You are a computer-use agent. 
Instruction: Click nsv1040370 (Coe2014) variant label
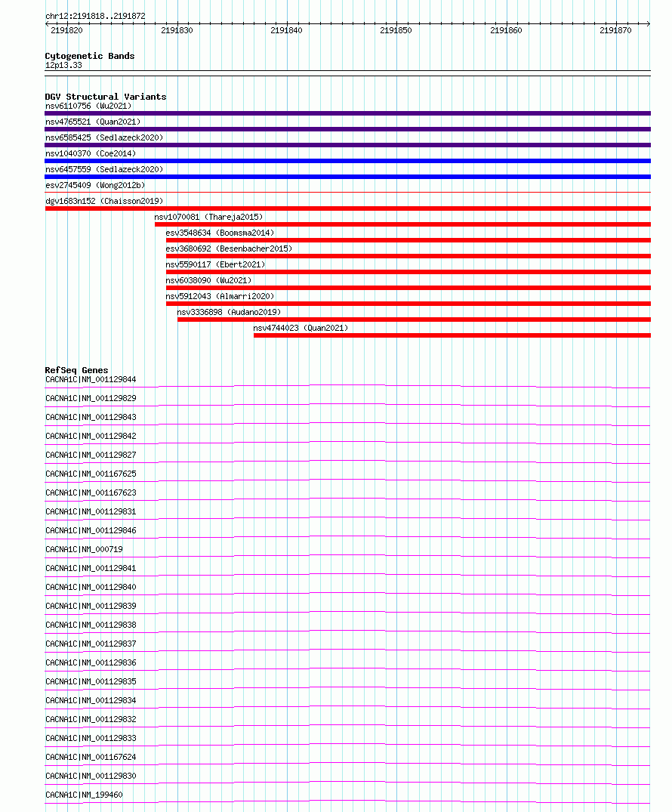click(91, 154)
